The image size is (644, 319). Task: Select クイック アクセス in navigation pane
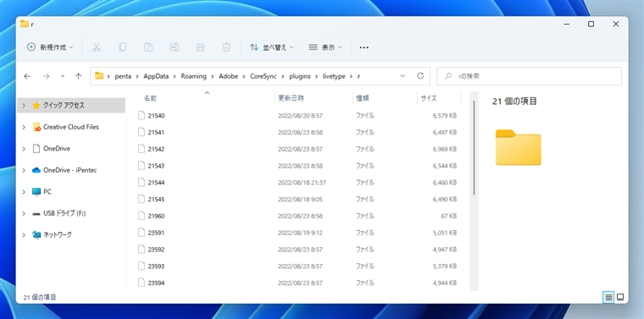71,106
